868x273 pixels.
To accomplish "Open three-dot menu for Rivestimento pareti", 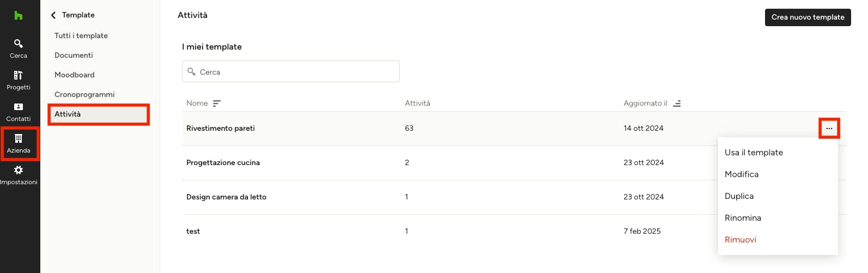I will pos(829,129).
